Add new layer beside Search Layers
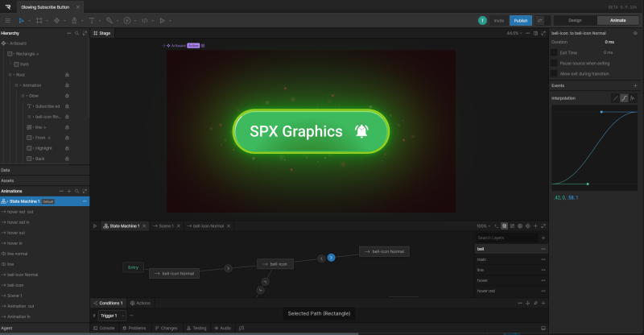This screenshot has height=335, width=644. click(x=543, y=238)
